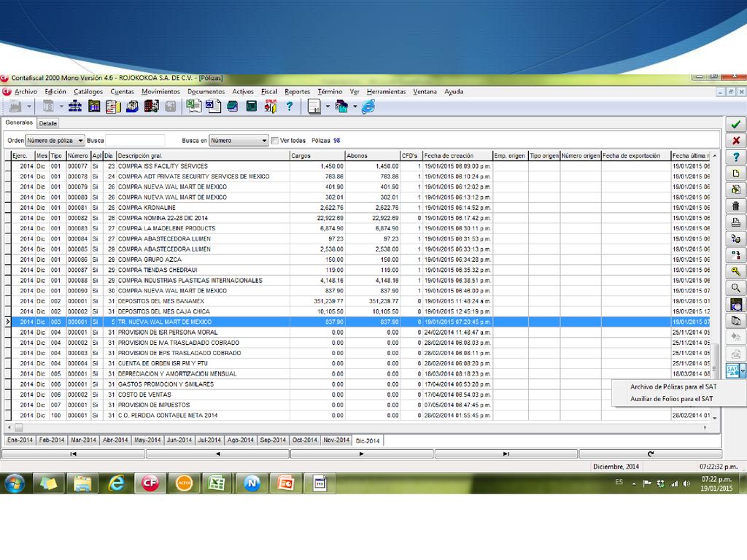The width and height of the screenshot is (747, 560).
Task: Switch to the Ene-2014 month tab
Action: (20, 440)
